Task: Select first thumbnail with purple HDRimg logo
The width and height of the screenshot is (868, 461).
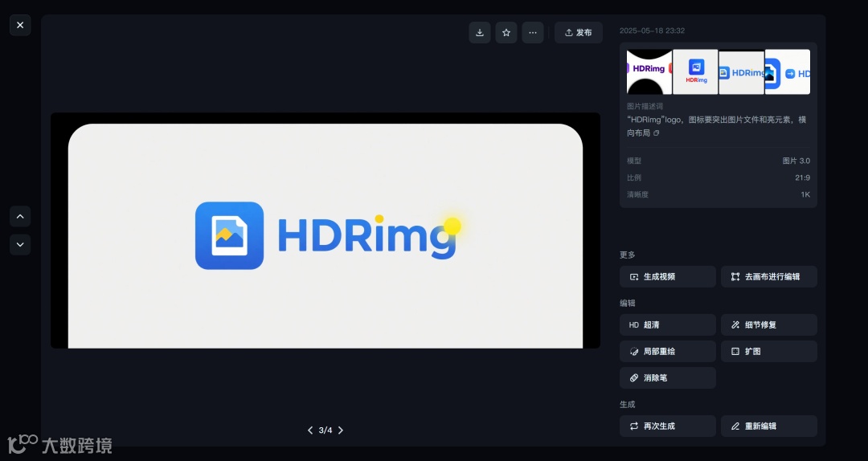Action: [649, 72]
